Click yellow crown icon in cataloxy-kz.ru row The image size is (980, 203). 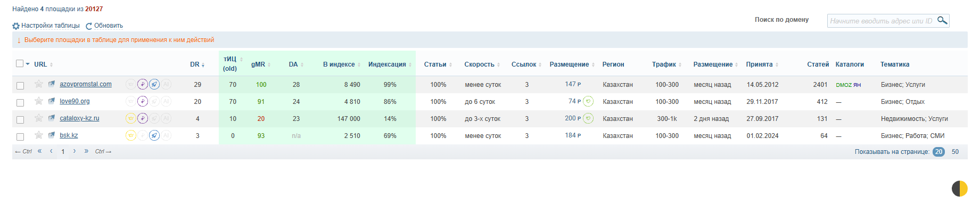[131, 118]
